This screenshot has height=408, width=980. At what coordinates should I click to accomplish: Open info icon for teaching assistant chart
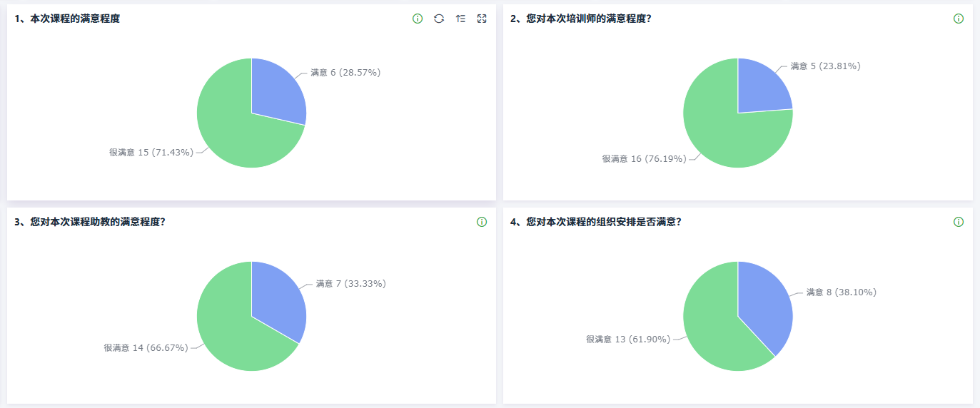(482, 222)
